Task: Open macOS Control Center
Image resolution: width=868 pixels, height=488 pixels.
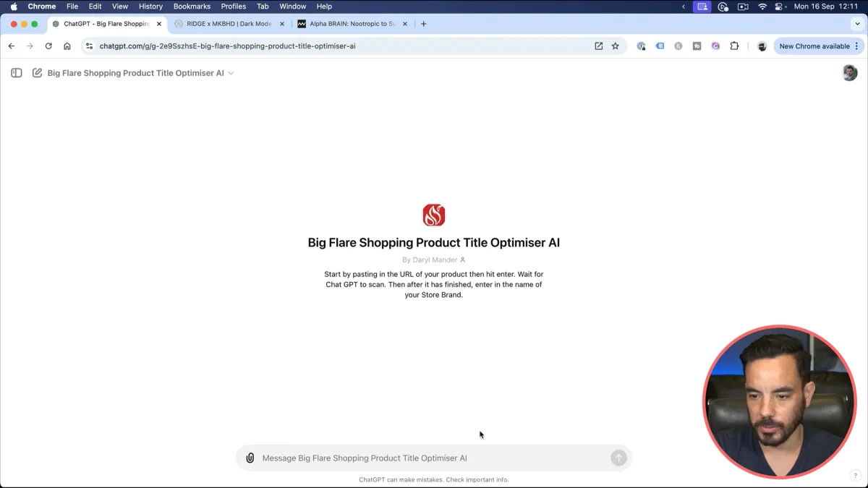Action: point(780,7)
